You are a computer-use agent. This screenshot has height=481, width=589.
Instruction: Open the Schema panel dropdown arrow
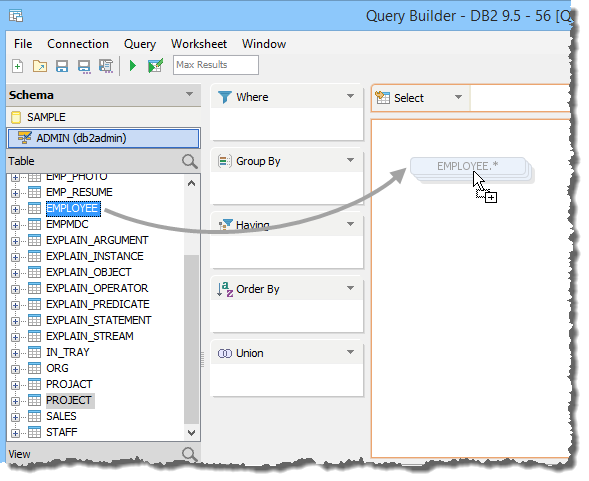pyautogui.click(x=189, y=94)
